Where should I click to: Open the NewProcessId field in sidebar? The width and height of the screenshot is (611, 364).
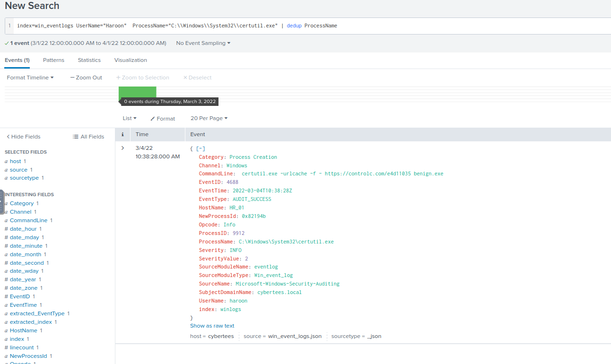28,356
